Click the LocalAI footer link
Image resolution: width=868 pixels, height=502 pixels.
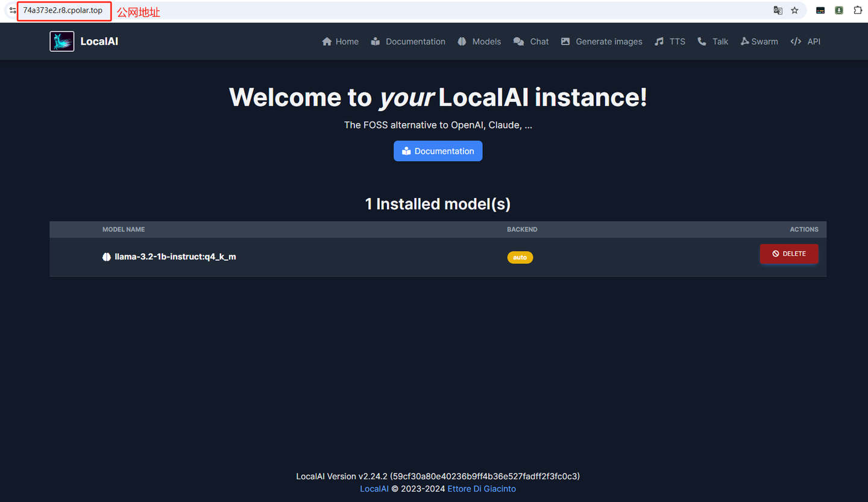pyautogui.click(x=374, y=488)
